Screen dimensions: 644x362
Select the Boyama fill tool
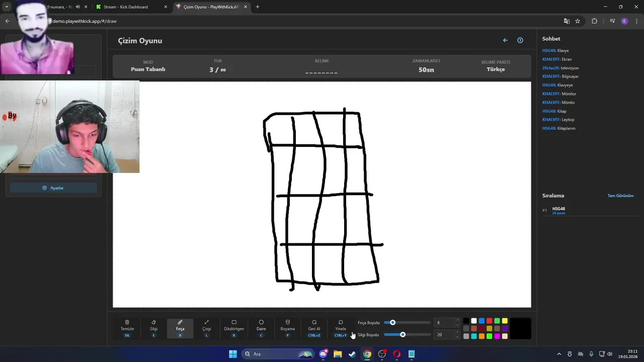[288, 328]
